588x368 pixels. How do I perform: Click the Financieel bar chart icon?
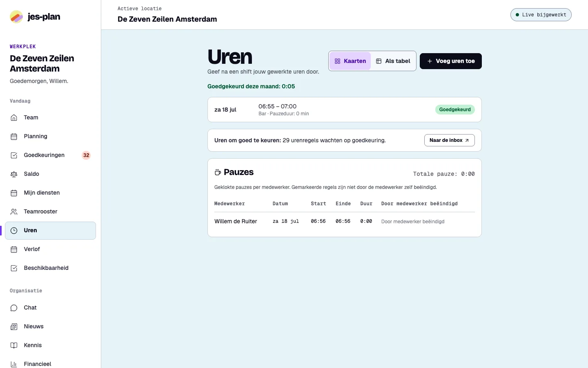[14, 364]
